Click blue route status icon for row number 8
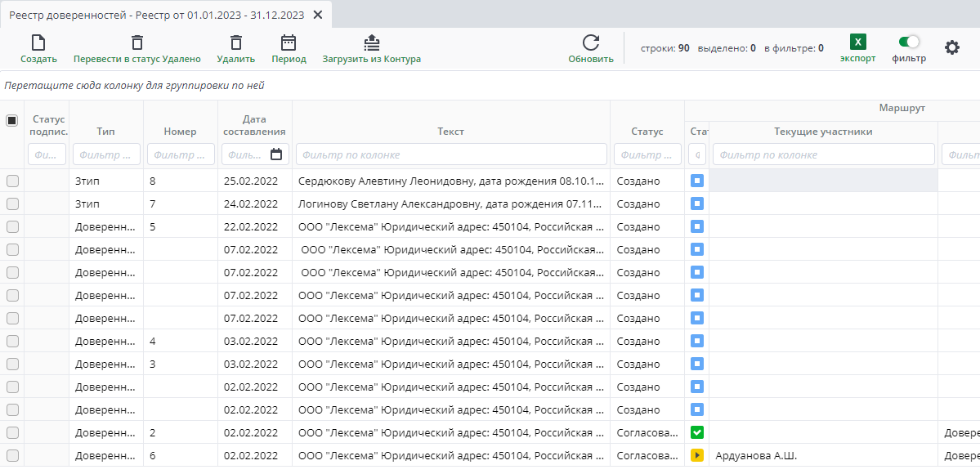This screenshot has height=474, width=980. click(x=697, y=181)
